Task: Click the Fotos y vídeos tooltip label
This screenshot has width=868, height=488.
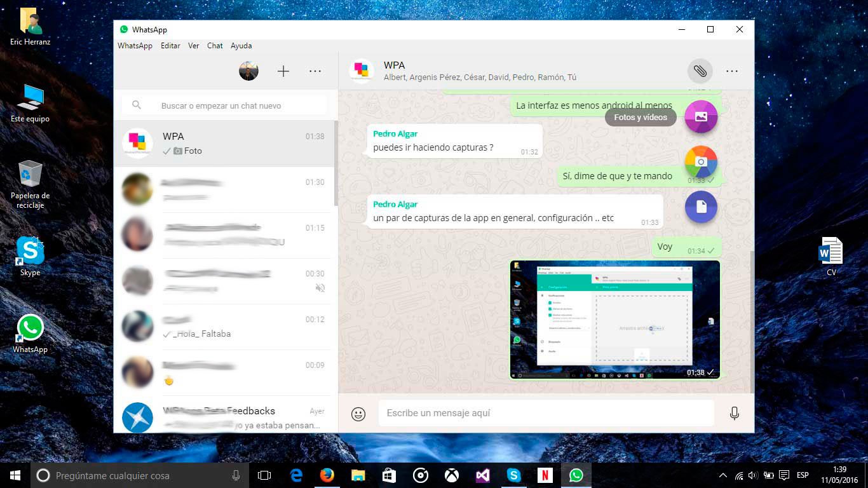Action: tap(641, 117)
